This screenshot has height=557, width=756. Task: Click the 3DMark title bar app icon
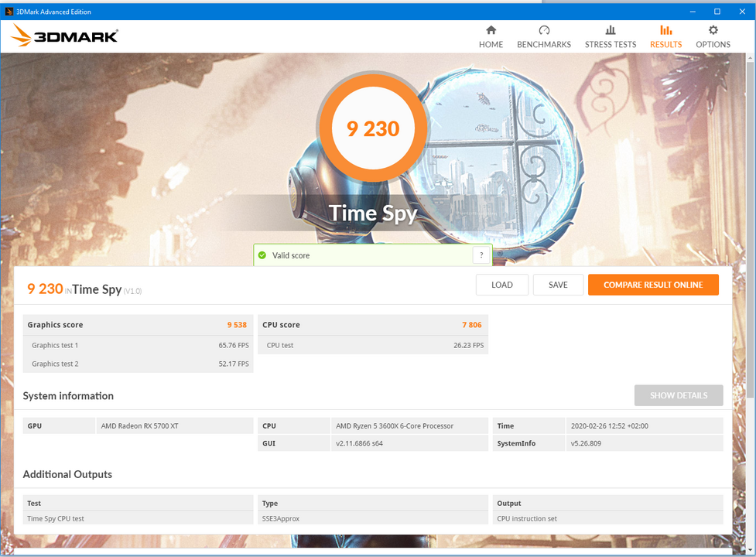pyautogui.click(x=9, y=12)
